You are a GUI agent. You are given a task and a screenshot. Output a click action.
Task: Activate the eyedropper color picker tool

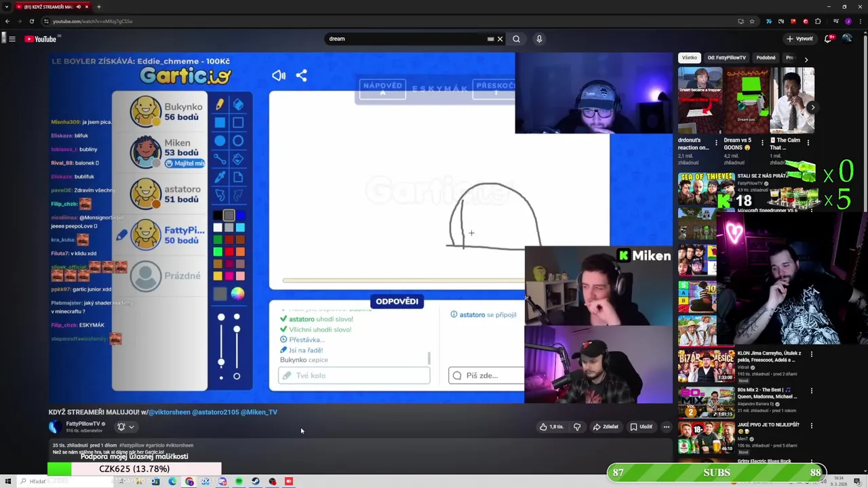click(220, 178)
